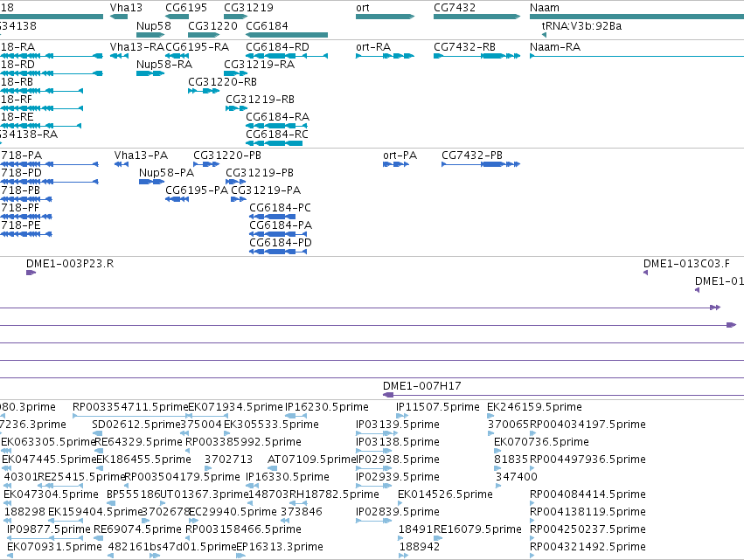Click the CG31219-PA protein label
Viewport: 744px width, 560px height.
click(266, 190)
